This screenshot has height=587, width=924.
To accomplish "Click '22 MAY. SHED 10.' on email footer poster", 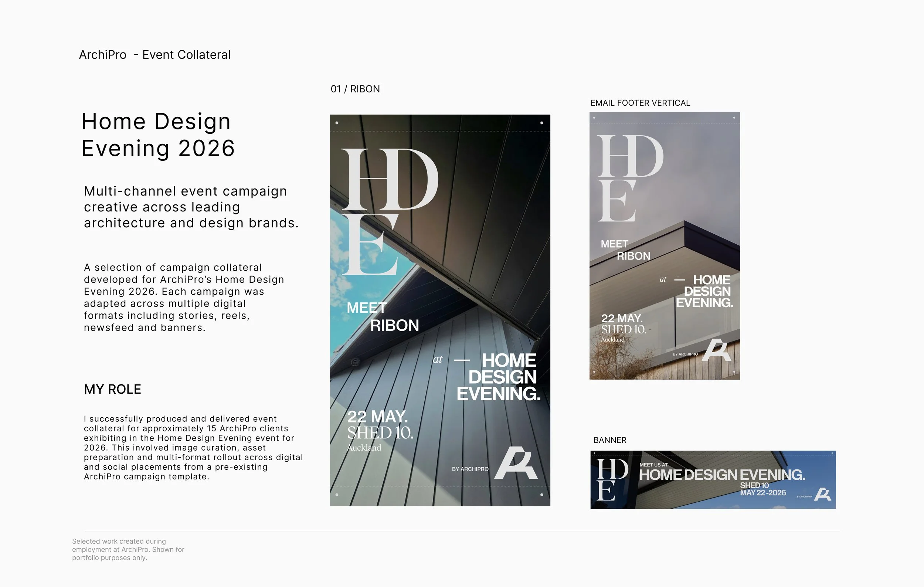I will [624, 324].
